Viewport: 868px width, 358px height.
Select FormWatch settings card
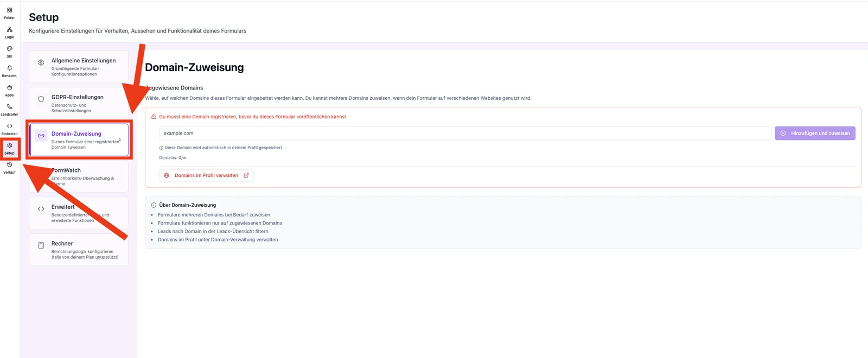79,176
